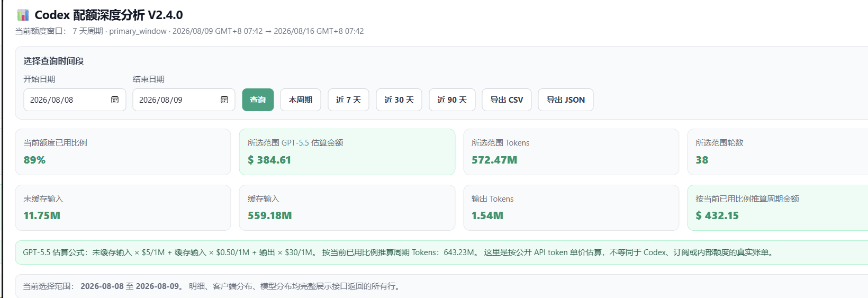The image size is (868, 298).
Task: Click the 559.18M cached input value
Action: tap(270, 215)
